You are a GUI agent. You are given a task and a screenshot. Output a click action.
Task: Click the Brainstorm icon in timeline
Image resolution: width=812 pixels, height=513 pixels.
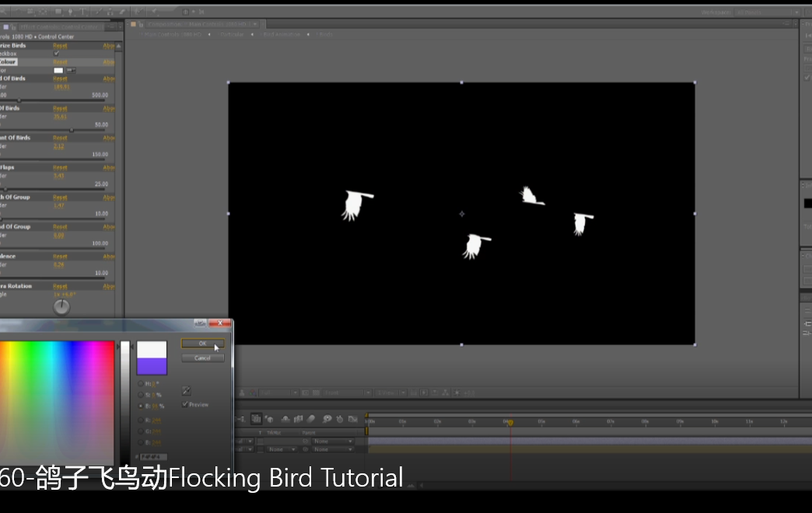tap(327, 419)
